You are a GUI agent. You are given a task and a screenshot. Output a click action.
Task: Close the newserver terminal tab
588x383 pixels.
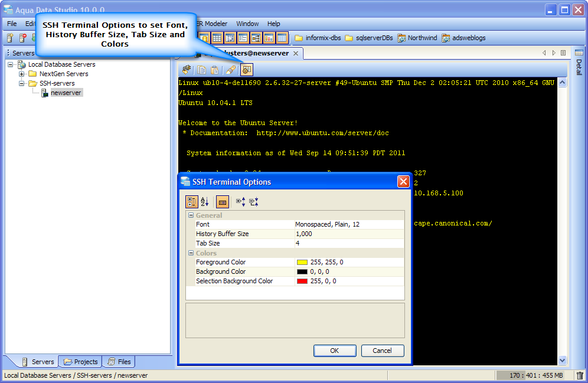coord(296,53)
